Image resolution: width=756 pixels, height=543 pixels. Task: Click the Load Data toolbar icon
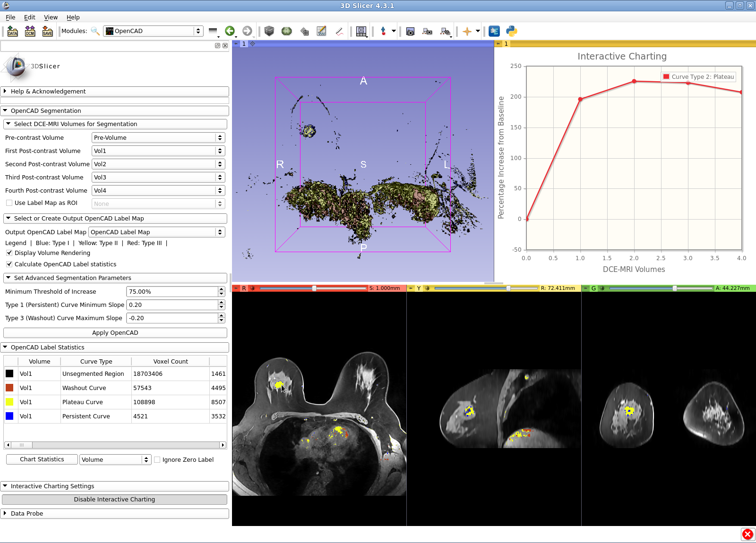pos(12,31)
